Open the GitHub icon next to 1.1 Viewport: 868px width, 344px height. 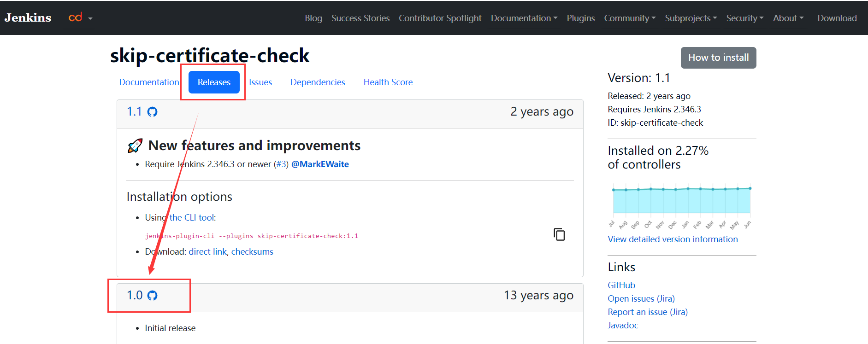tap(152, 112)
